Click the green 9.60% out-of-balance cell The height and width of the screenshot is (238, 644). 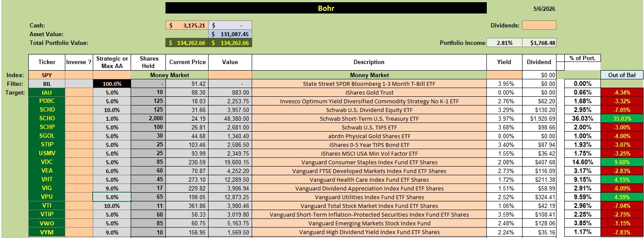click(x=622, y=162)
